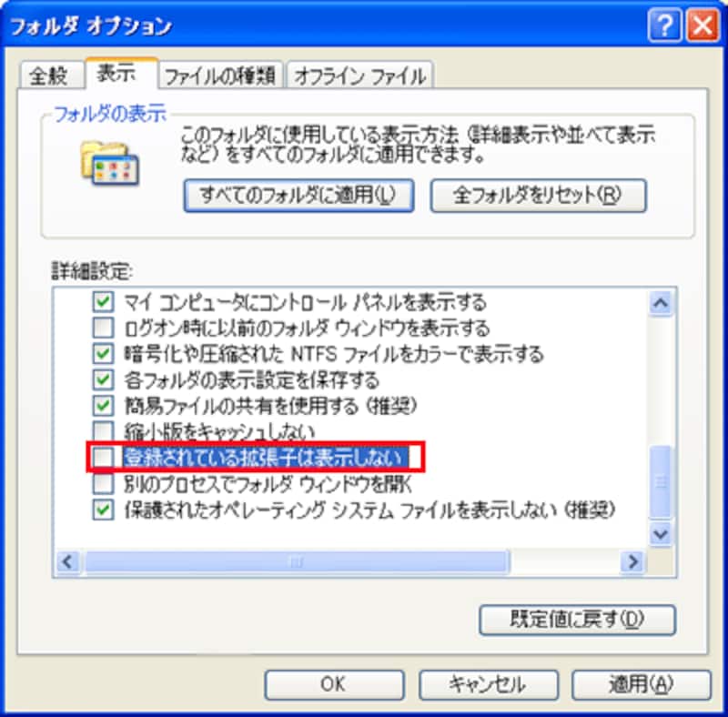Click the folder view icon

pos(110,164)
